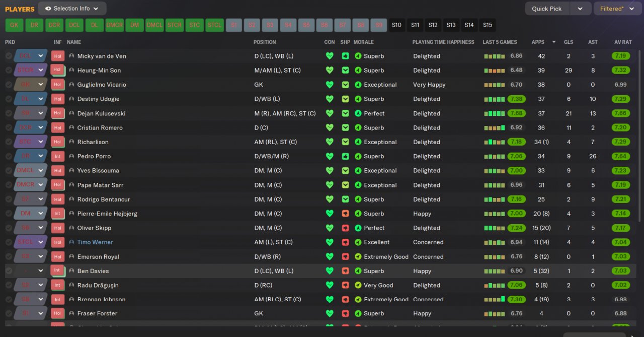
Task: Select the STCL position slot tab
Action: [x=214, y=25]
